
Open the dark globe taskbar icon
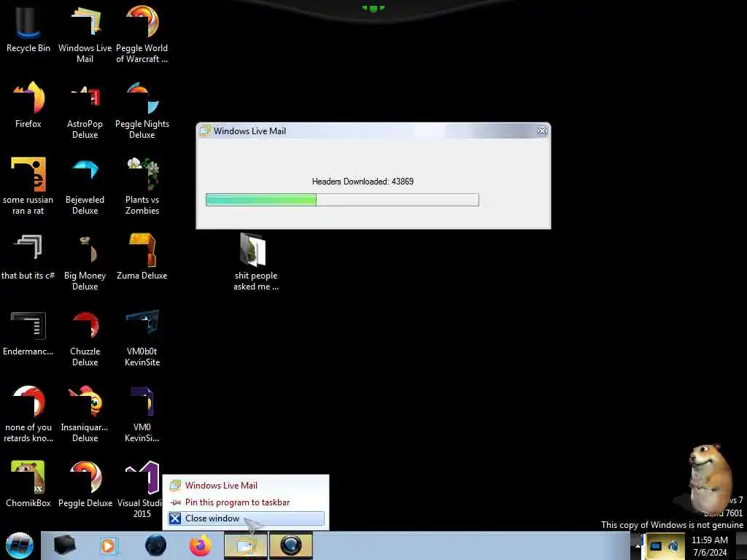pyautogui.click(x=156, y=545)
